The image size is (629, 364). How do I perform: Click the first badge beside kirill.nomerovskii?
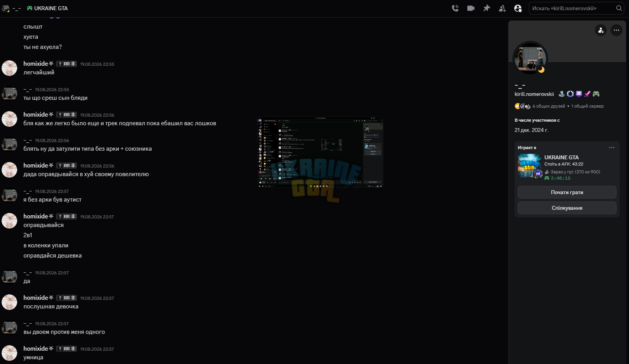tap(562, 94)
